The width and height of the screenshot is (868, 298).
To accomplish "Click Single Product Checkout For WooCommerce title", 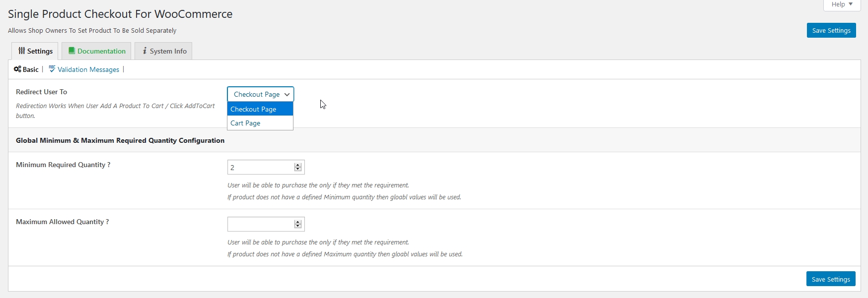I will click(120, 14).
